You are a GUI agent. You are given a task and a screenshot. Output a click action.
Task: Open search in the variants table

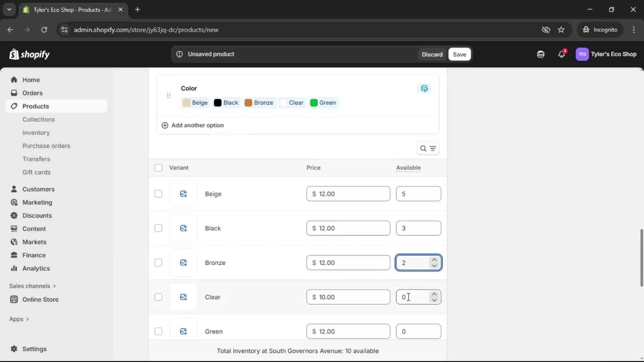pyautogui.click(x=423, y=148)
